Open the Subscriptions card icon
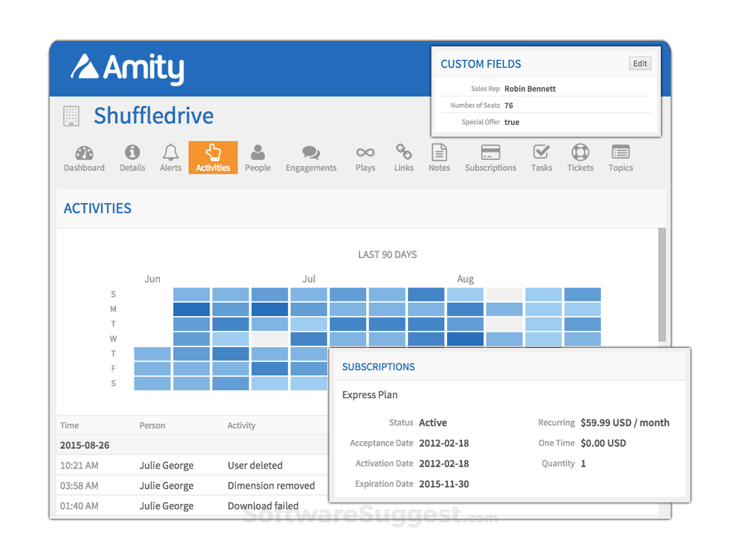The image size is (740, 560). coord(490,152)
